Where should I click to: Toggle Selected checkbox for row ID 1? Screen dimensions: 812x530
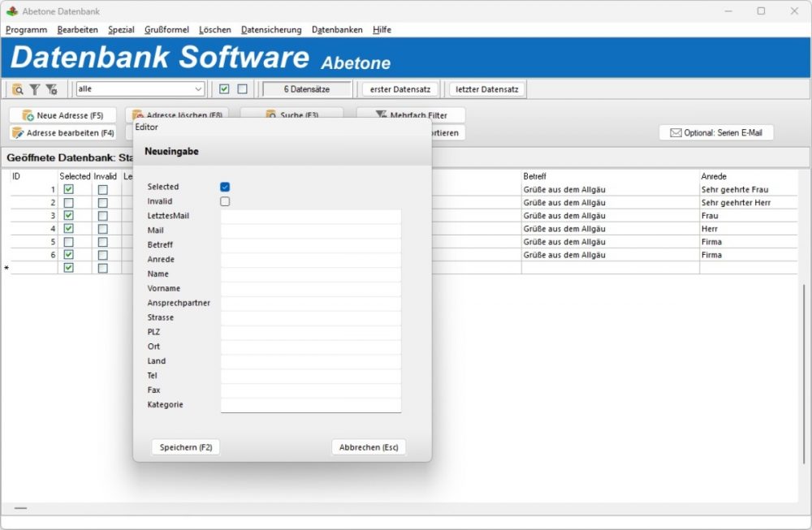68,189
